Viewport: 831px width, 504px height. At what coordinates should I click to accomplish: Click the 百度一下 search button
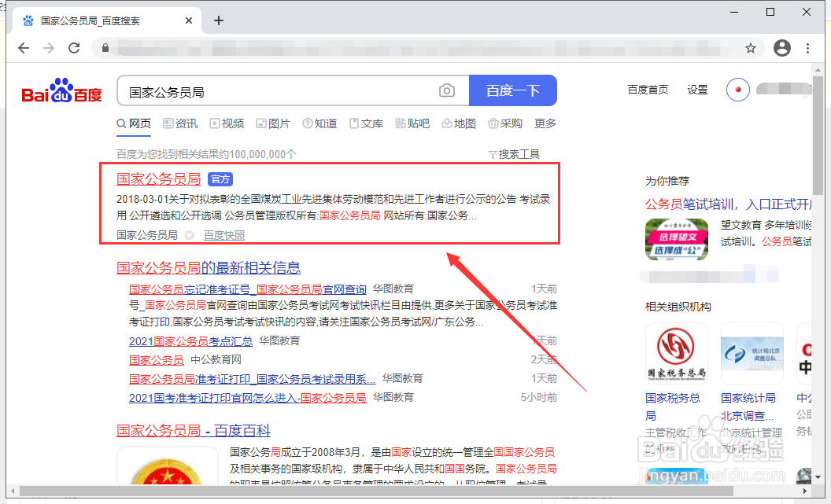pyautogui.click(x=513, y=90)
